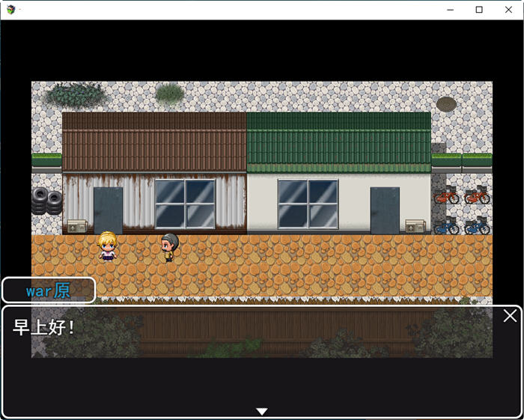Click the air conditioner unit by the white building
The width and height of the screenshot is (524, 420).
(415, 225)
